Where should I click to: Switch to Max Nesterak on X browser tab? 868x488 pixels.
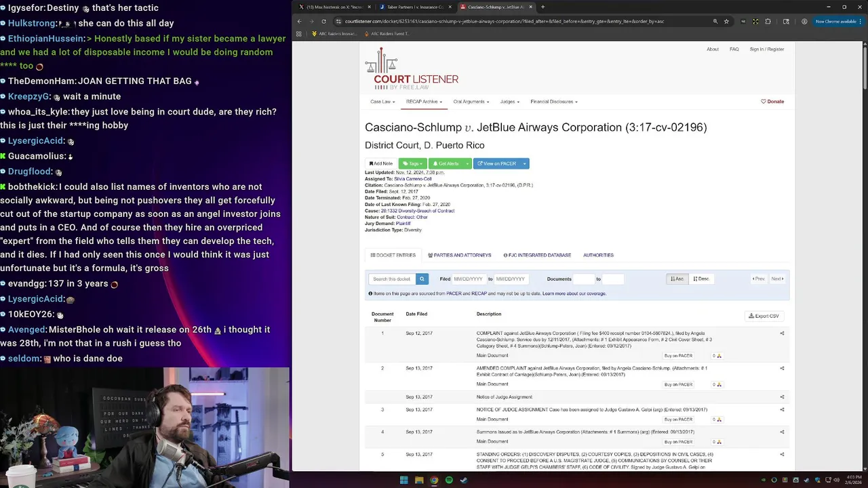tap(335, 7)
